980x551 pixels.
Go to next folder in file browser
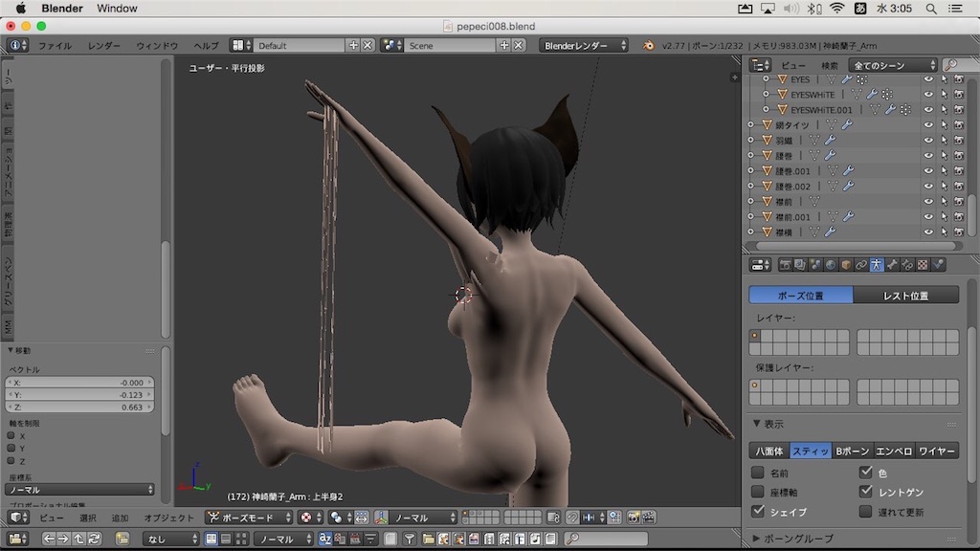click(x=64, y=539)
